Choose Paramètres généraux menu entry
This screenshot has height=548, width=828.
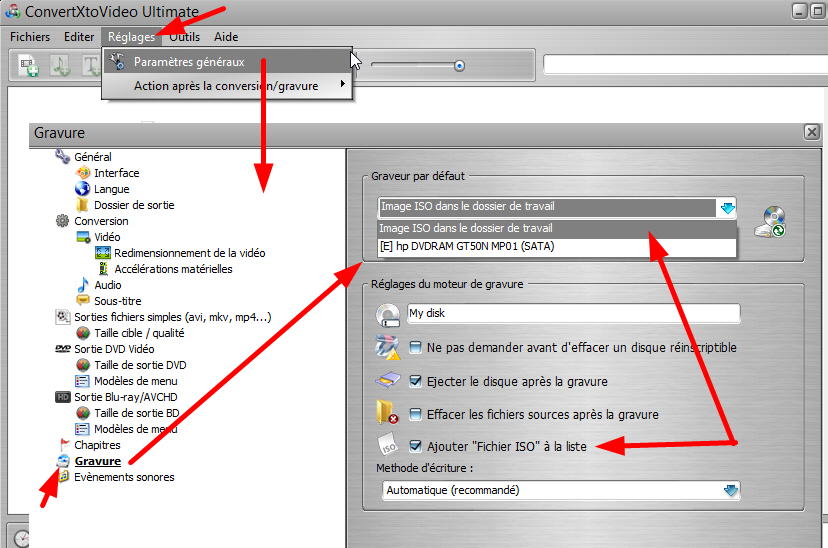[228, 62]
